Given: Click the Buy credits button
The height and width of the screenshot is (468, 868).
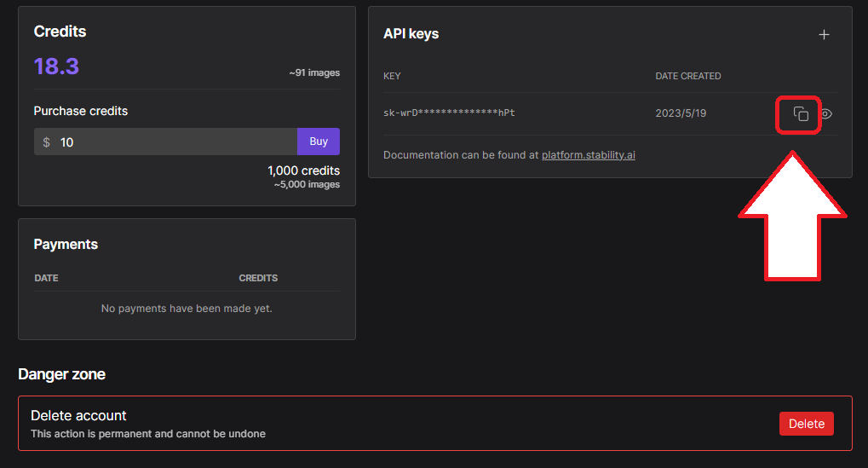Looking at the screenshot, I should tap(319, 142).
